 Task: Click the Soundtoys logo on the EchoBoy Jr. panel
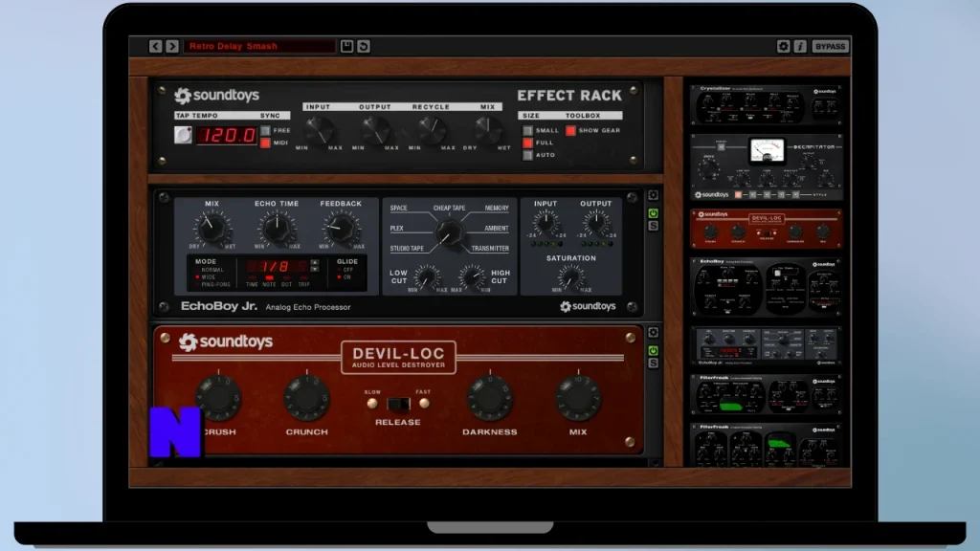click(588, 307)
